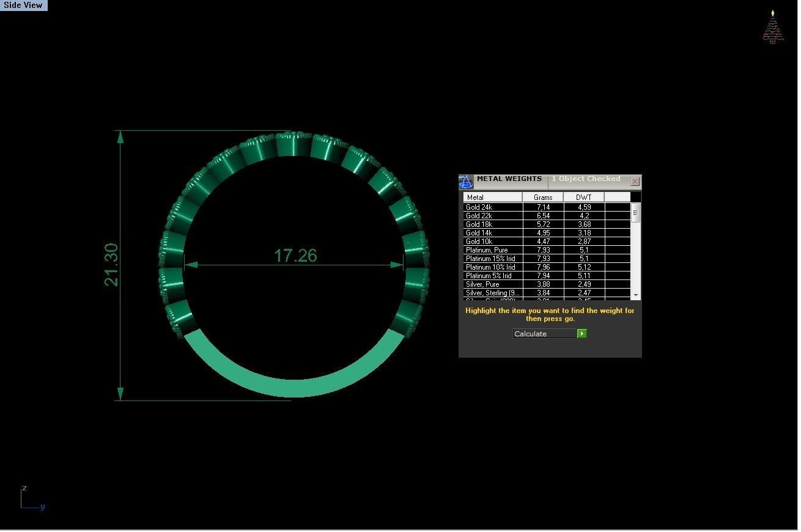Image resolution: width=801 pixels, height=532 pixels.
Task: Select the Side View viewport label
Action: 23,5
